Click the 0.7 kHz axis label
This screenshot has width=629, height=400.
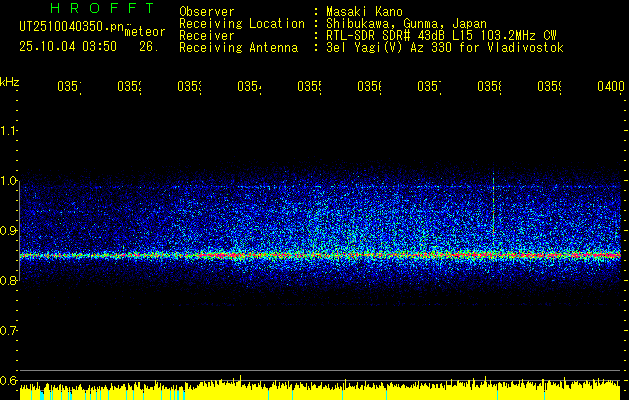(x=9, y=331)
